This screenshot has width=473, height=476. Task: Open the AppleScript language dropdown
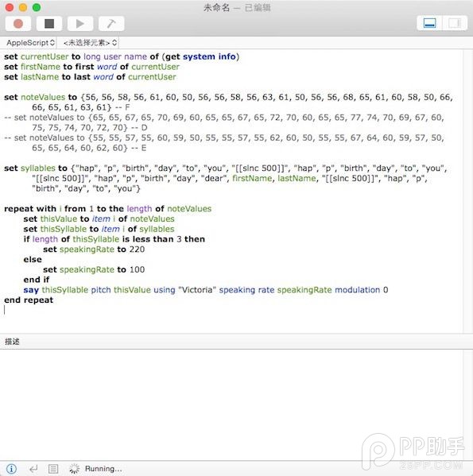coord(30,43)
